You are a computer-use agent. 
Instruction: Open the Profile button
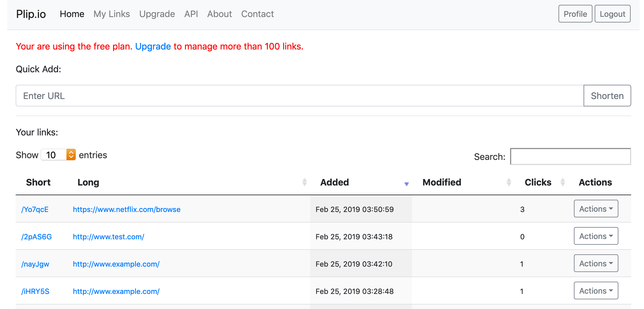pos(575,14)
